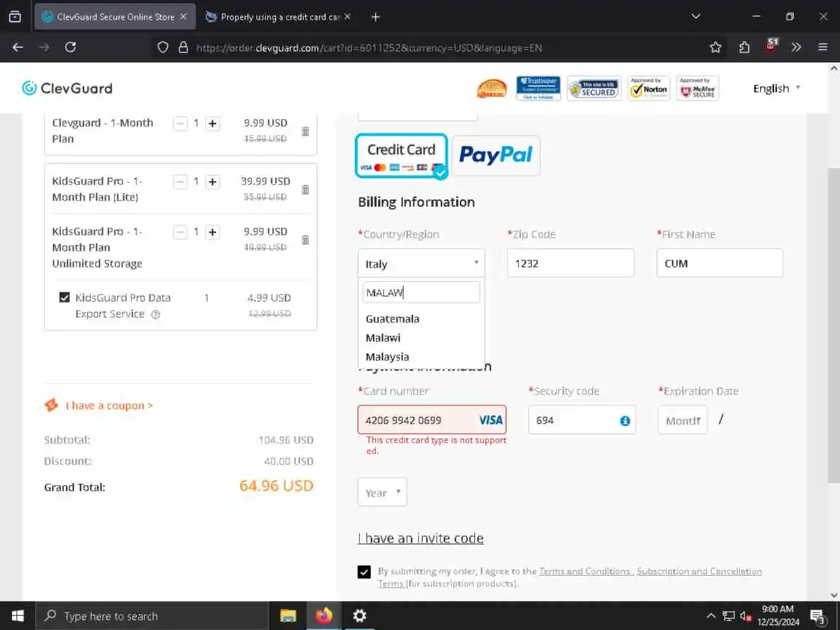Image resolution: width=840 pixels, height=630 pixels.
Task: Click the address bar URL
Action: pos(369,47)
